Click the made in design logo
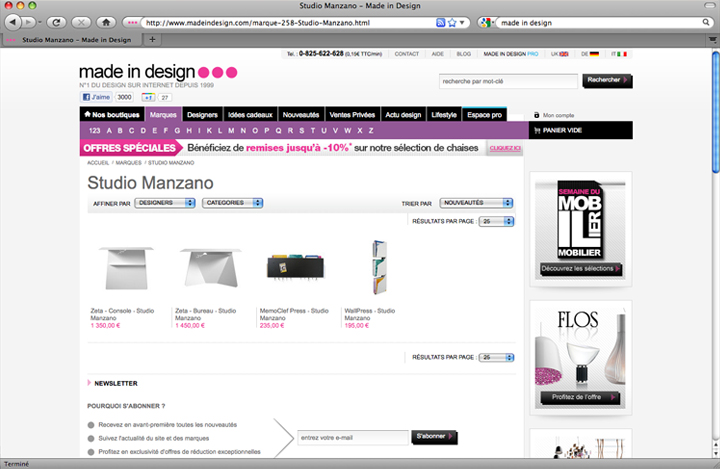 158,72
